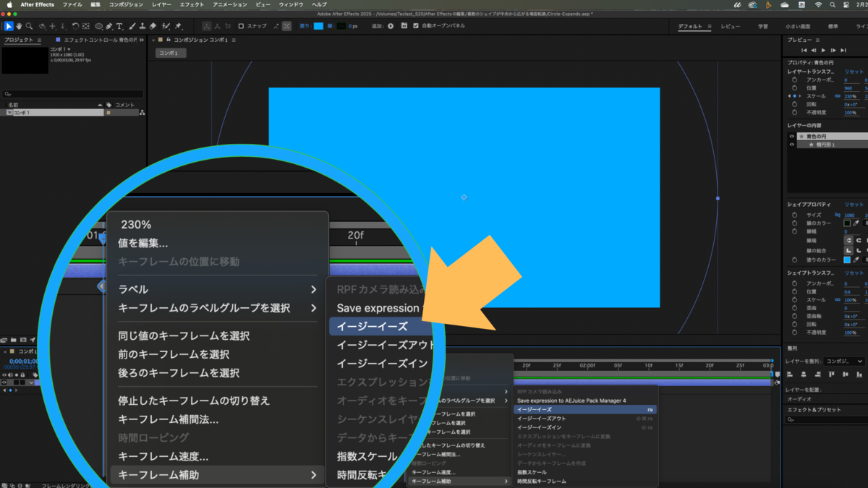Toggle the スナップ checkbox
This screenshot has height=488, width=868.
(x=241, y=26)
